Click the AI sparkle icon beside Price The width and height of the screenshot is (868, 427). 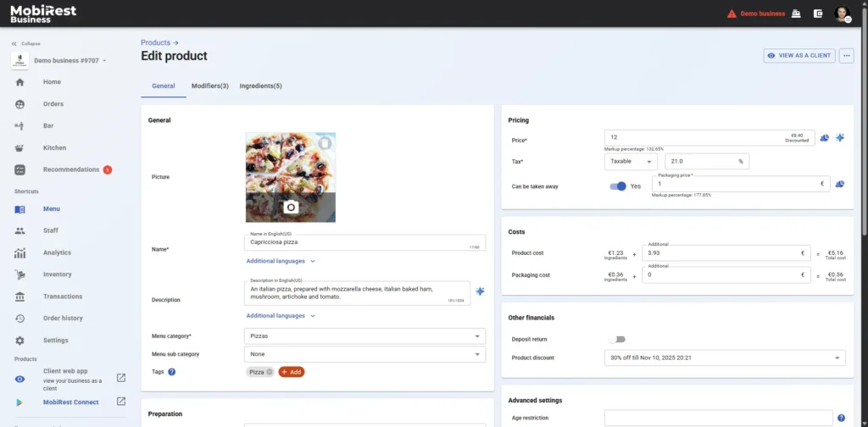point(840,138)
